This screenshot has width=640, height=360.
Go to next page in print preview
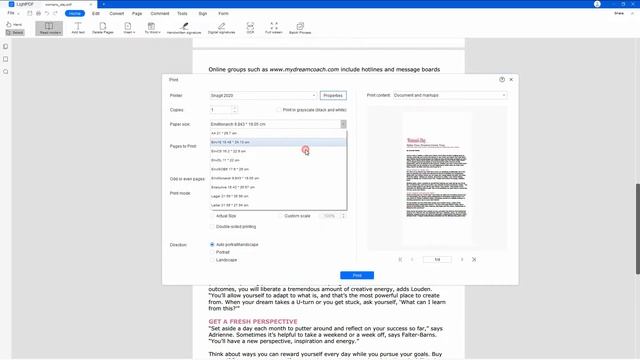(x=462, y=260)
